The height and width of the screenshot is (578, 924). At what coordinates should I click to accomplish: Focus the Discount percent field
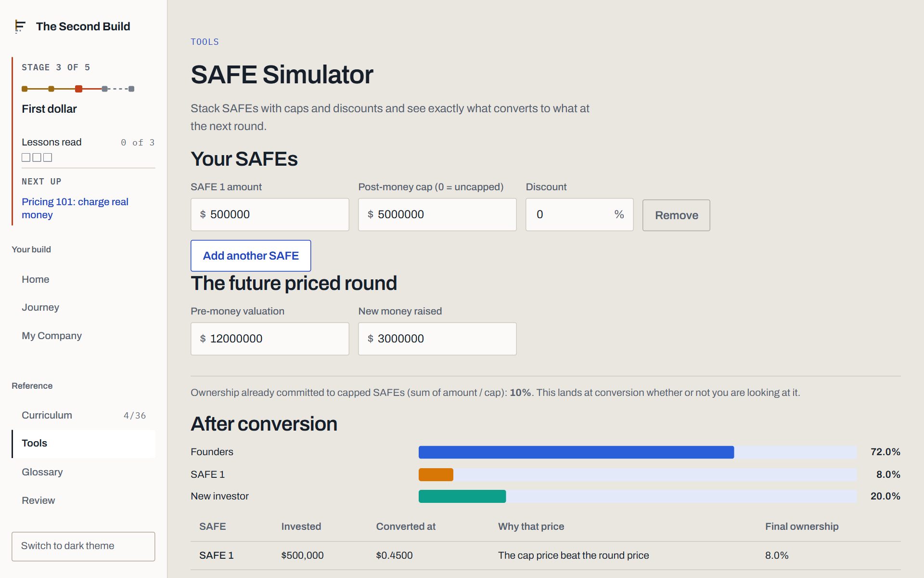[x=579, y=214]
